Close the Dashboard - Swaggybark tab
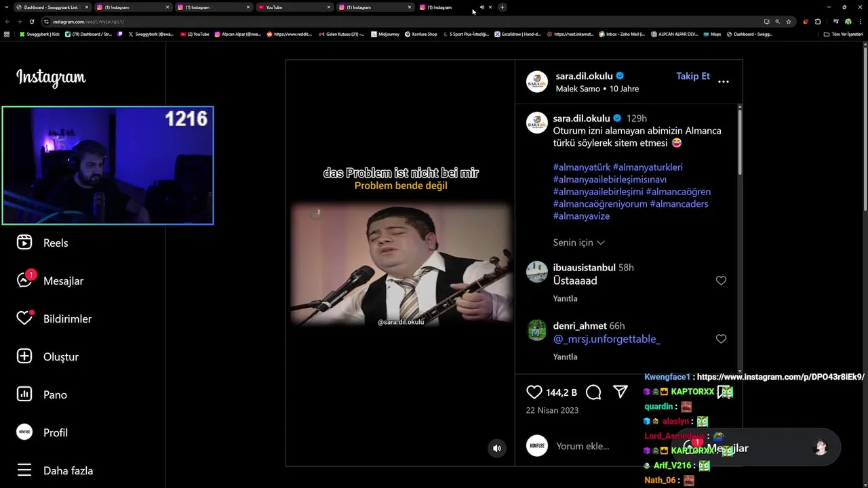 tap(87, 7)
